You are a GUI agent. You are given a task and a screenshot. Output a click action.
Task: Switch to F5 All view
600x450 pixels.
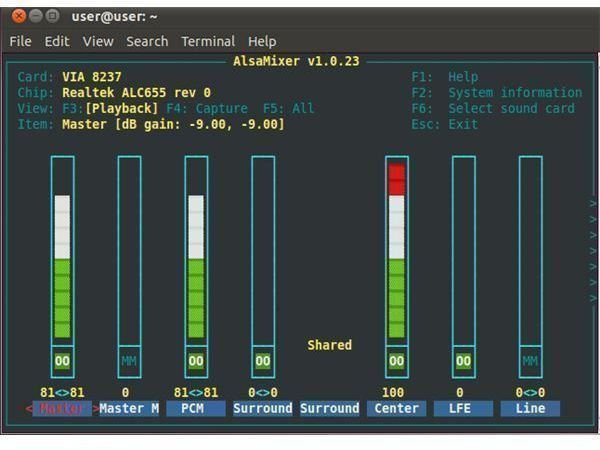coord(289,109)
